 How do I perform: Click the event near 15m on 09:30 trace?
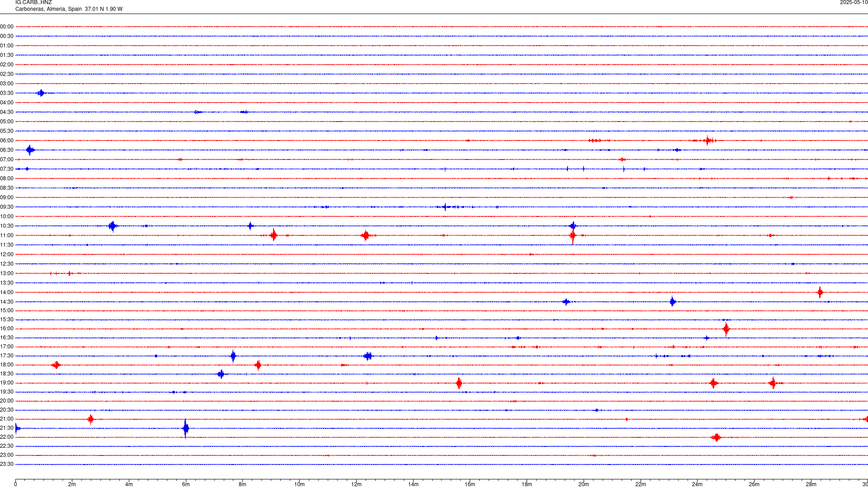tap(445, 207)
